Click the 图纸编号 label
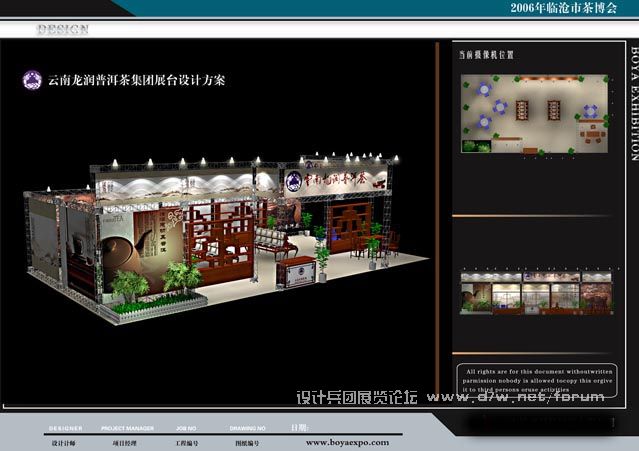 coord(247,443)
